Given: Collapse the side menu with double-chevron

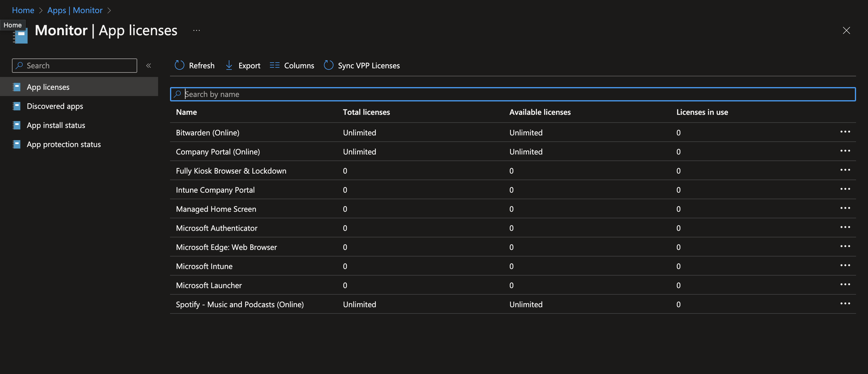Looking at the screenshot, I should tap(149, 66).
